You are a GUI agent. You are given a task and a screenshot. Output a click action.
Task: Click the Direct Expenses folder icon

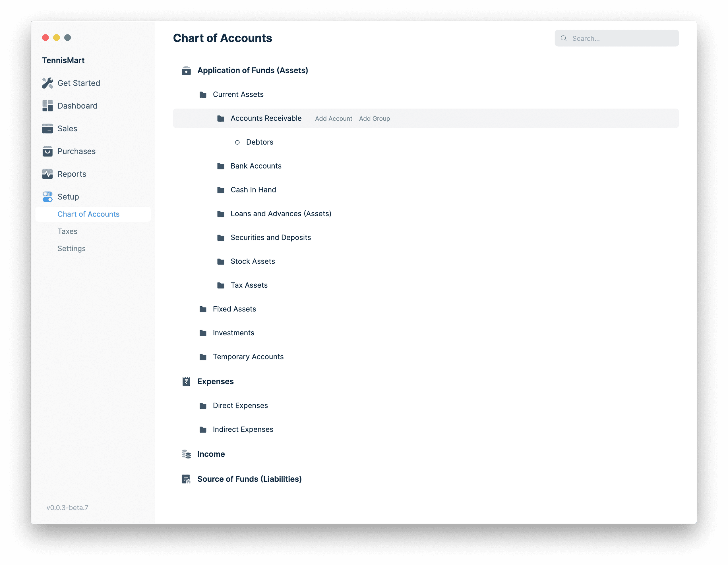203,406
